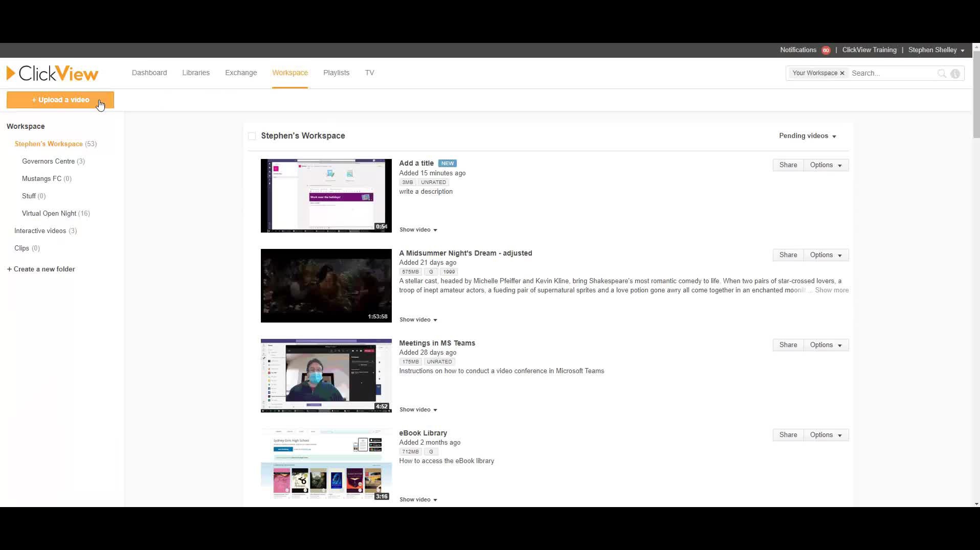
Task: Click "Show more" on the Midsummer description
Action: click(831, 290)
